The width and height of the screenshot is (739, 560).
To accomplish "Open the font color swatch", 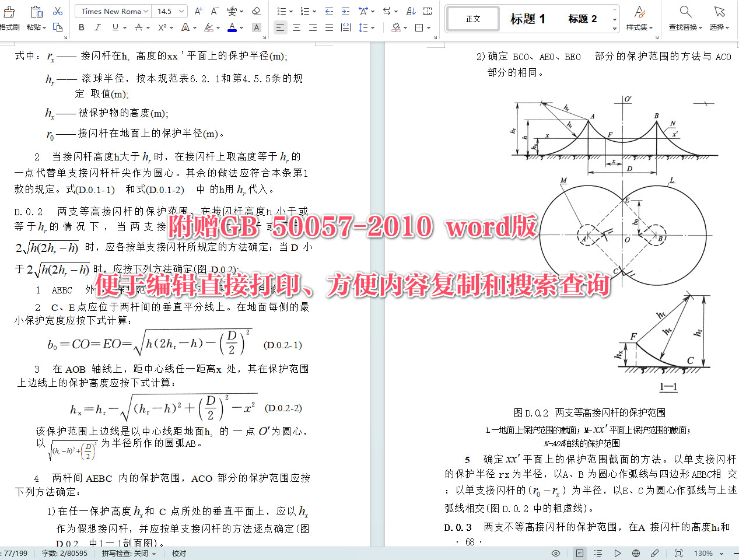I will pos(231,27).
